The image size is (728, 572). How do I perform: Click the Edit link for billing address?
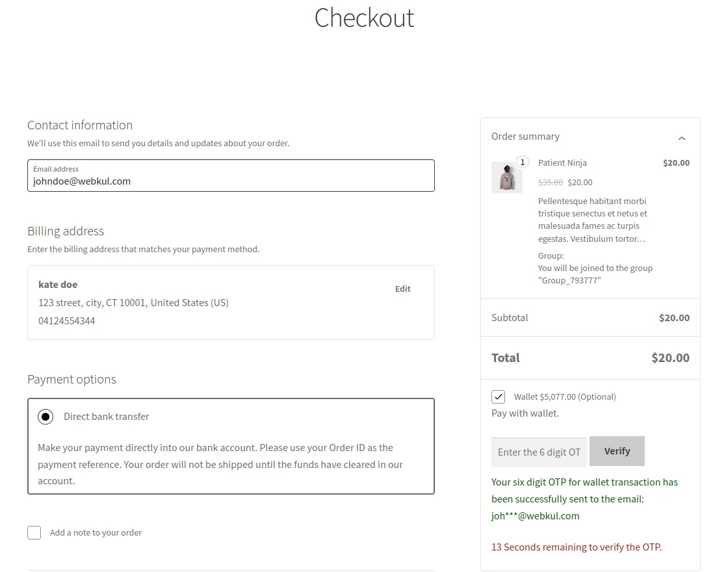pyautogui.click(x=402, y=289)
